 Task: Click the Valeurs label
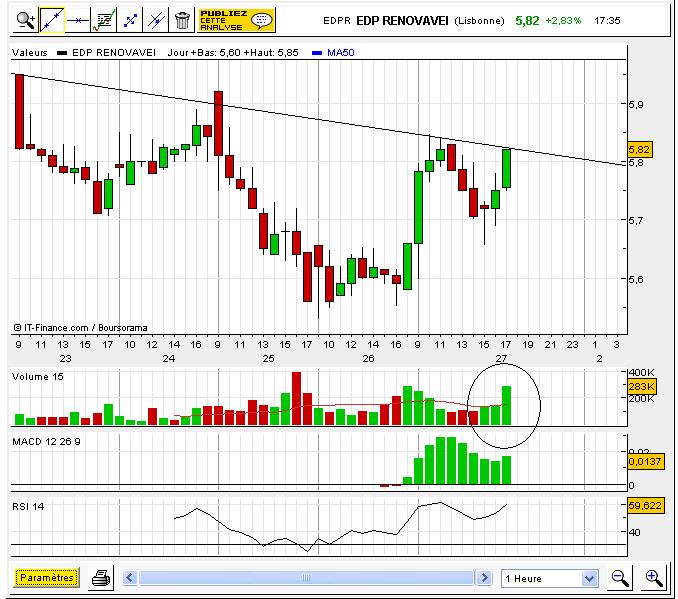[x=29, y=53]
